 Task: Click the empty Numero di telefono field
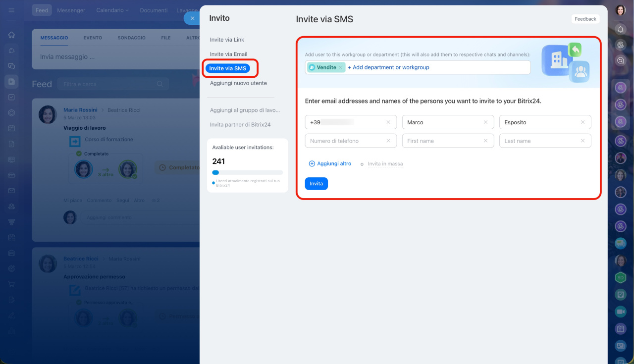346,141
